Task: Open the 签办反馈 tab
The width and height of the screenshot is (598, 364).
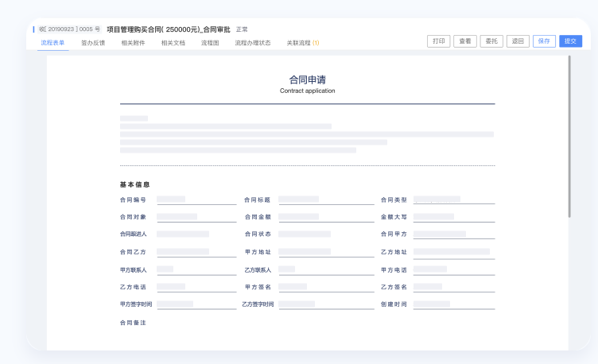Action: [x=94, y=42]
